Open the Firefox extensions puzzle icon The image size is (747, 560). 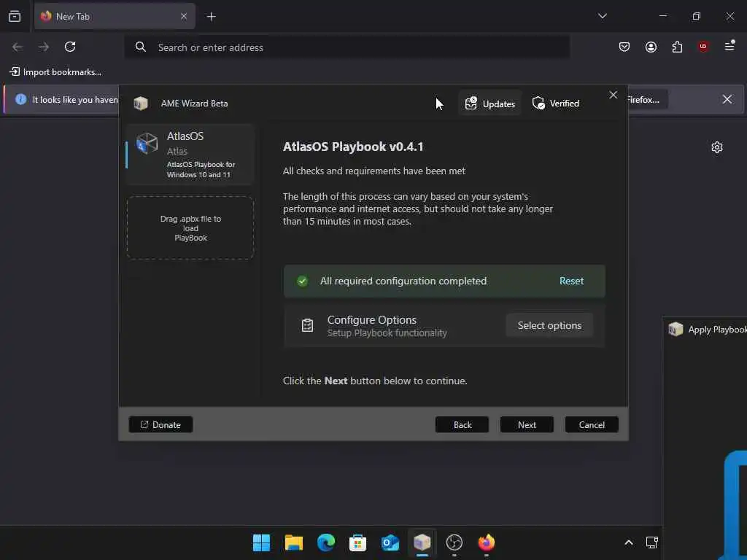(677, 47)
